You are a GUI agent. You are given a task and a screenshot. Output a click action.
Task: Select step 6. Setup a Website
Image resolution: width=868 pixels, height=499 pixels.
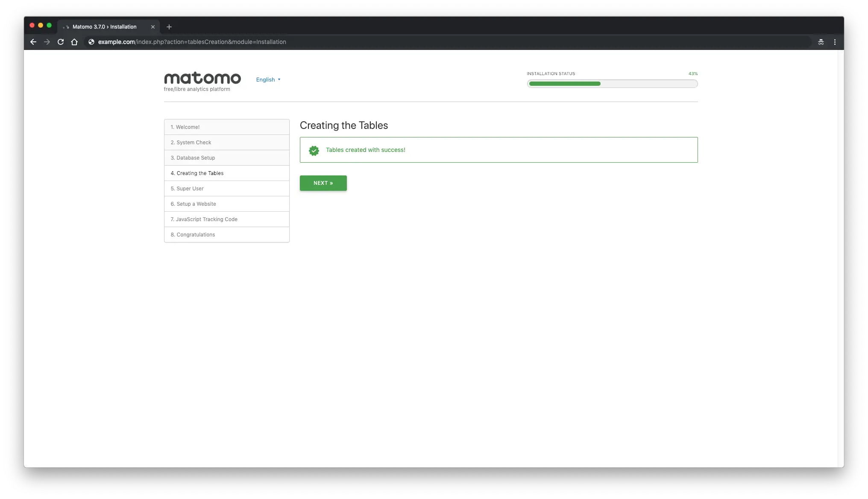pyautogui.click(x=227, y=204)
